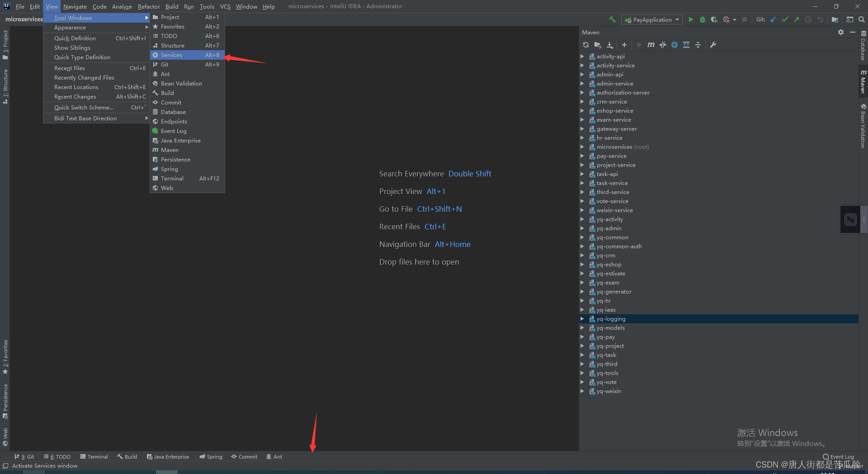This screenshot has height=474, width=868.
Task: Open the Persistence side tab on left edge
Action: pyautogui.click(x=5, y=401)
